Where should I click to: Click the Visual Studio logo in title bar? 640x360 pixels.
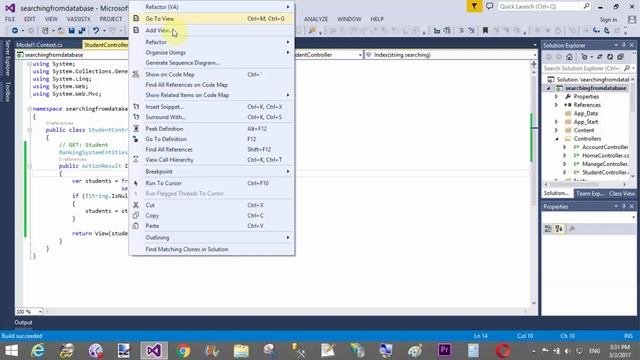pyautogui.click(x=10, y=8)
